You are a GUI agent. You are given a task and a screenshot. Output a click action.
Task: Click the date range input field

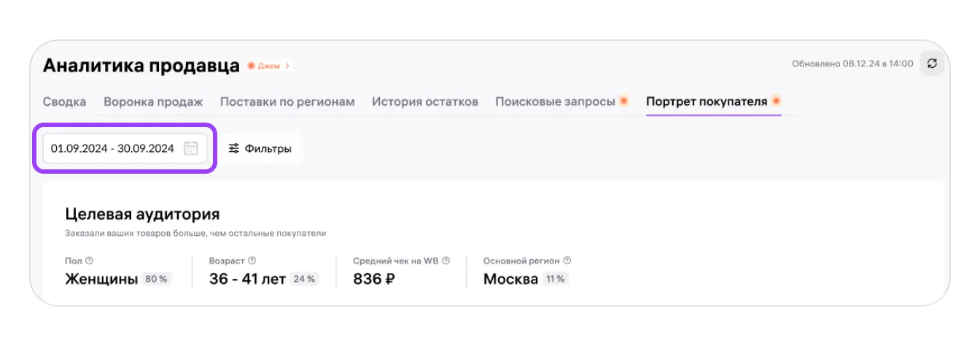(112, 149)
